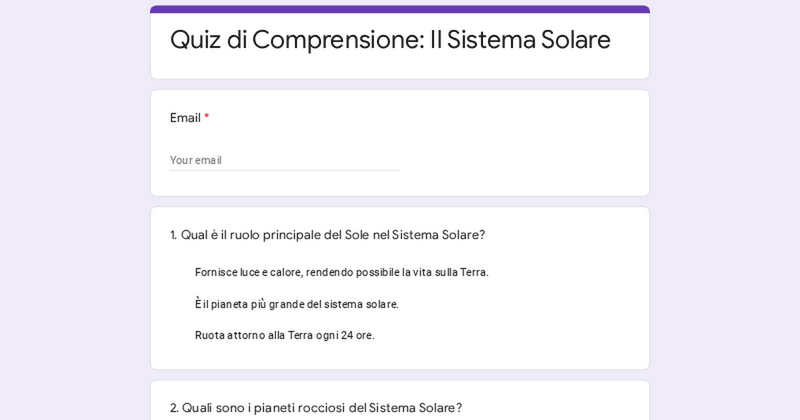
Task: Choose 'È il pianeta più grande' option
Action: coord(296,304)
